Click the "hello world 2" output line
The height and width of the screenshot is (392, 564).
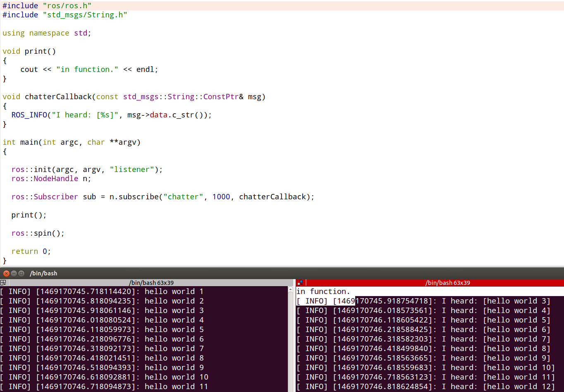pos(102,301)
